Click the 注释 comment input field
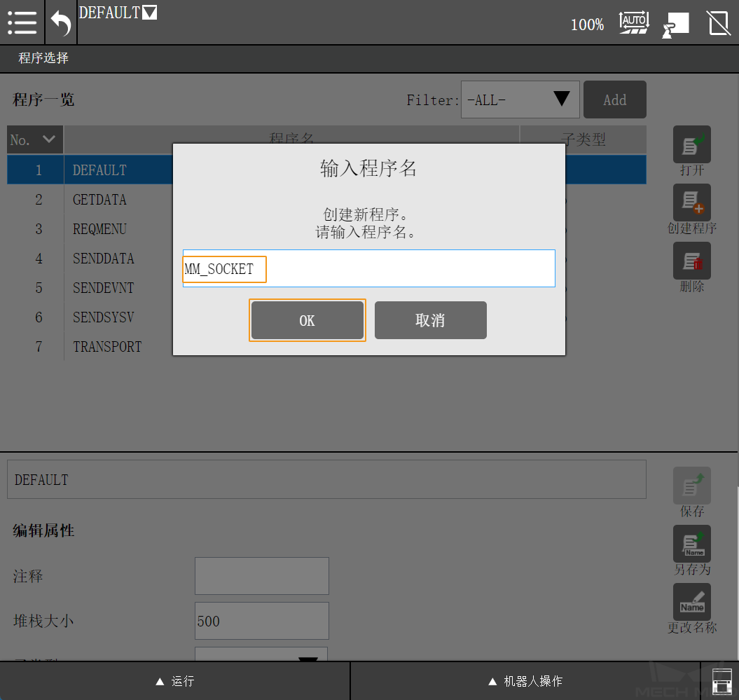Viewport: 739px width, 700px height. [261, 575]
